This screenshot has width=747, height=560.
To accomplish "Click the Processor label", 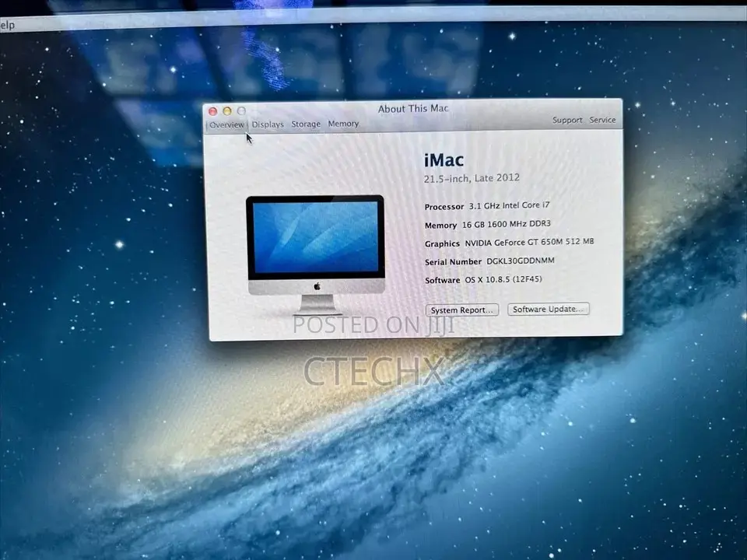I will click(444, 207).
